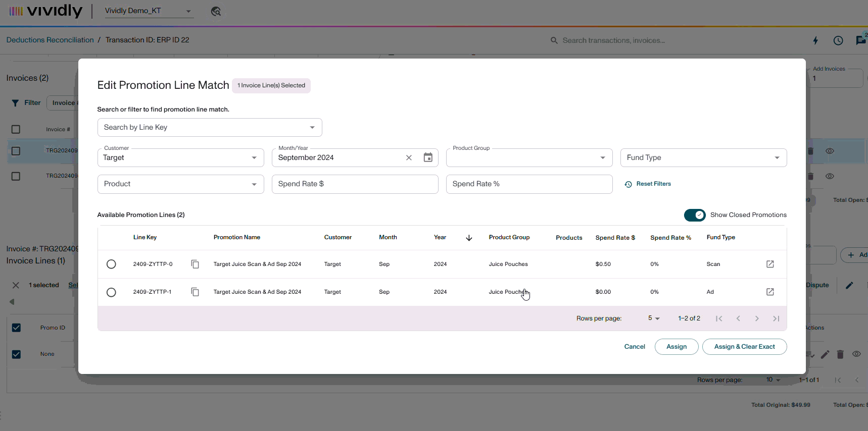Open Scan promotion line in new window
The width and height of the screenshot is (868, 431).
(770, 264)
